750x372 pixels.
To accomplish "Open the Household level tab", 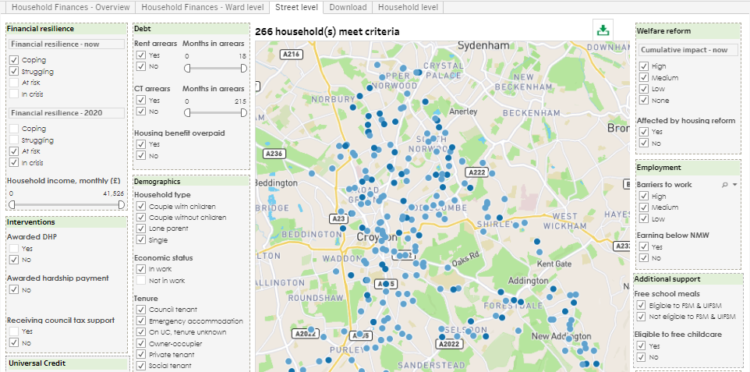I will click(x=408, y=7).
